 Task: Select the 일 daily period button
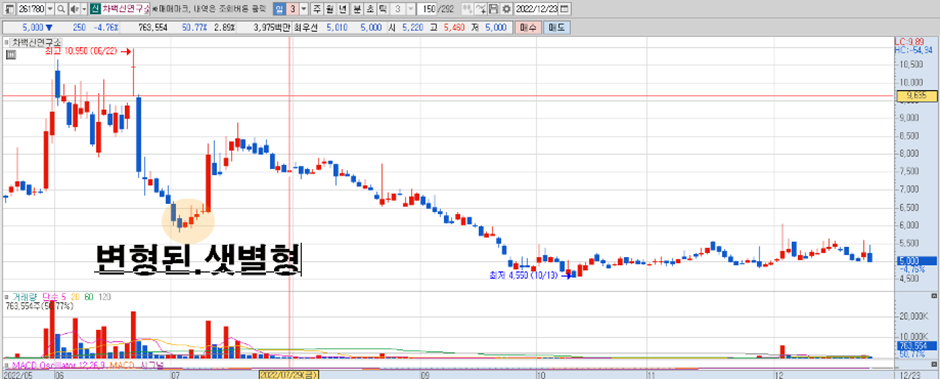[x=279, y=9]
